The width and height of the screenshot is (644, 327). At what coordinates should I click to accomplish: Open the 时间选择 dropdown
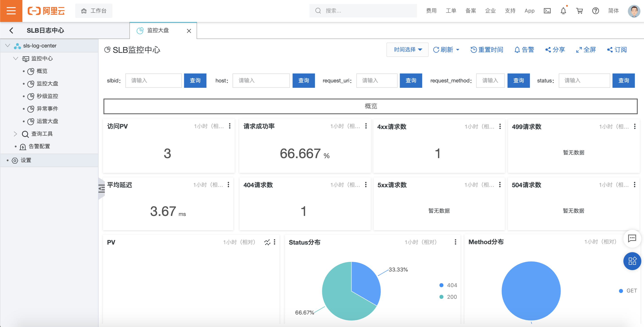click(x=407, y=49)
